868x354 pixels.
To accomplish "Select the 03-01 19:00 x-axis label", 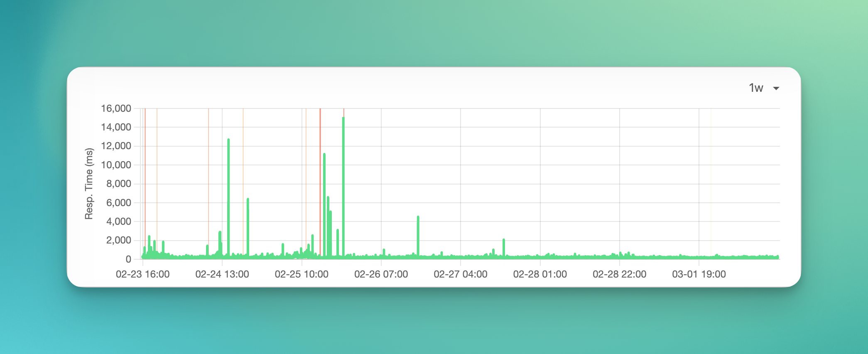I will coord(699,274).
